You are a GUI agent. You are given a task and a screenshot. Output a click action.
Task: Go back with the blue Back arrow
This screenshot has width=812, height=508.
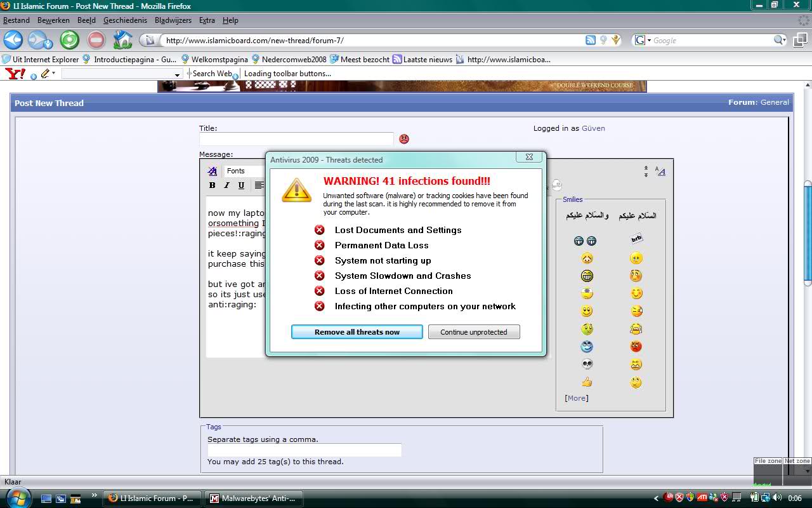click(13, 40)
